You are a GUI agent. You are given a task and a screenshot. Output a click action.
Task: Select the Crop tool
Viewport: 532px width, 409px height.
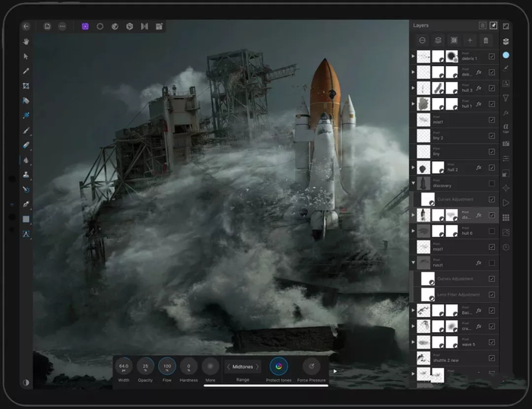click(26, 86)
